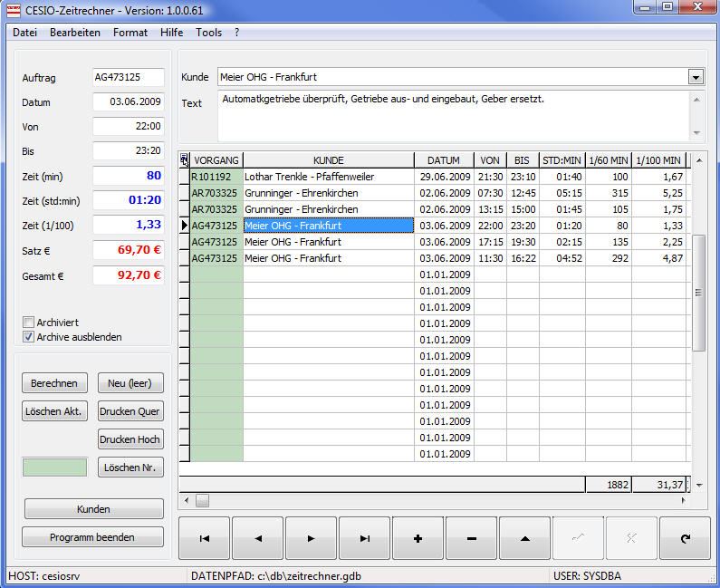Image resolution: width=720 pixels, height=588 pixels.
Task: Click the R101192 Vorgang cell
Action: 216,177
